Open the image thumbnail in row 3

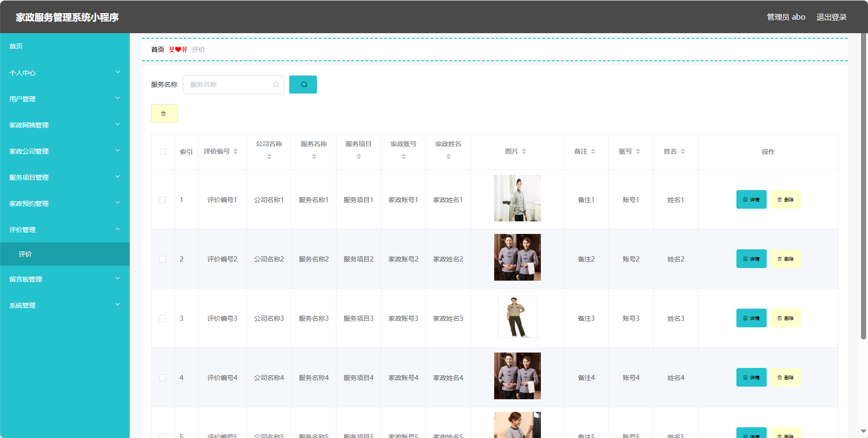[x=518, y=317]
